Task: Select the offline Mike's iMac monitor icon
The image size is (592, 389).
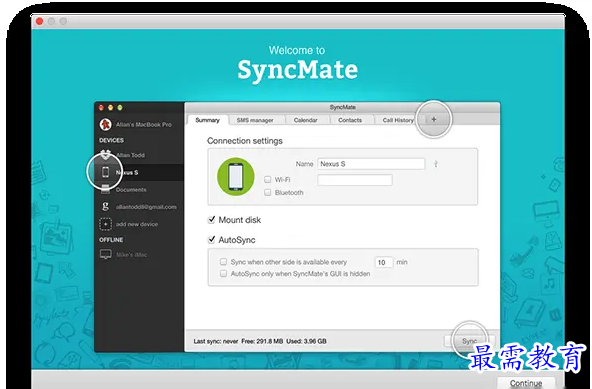Action: [105, 254]
